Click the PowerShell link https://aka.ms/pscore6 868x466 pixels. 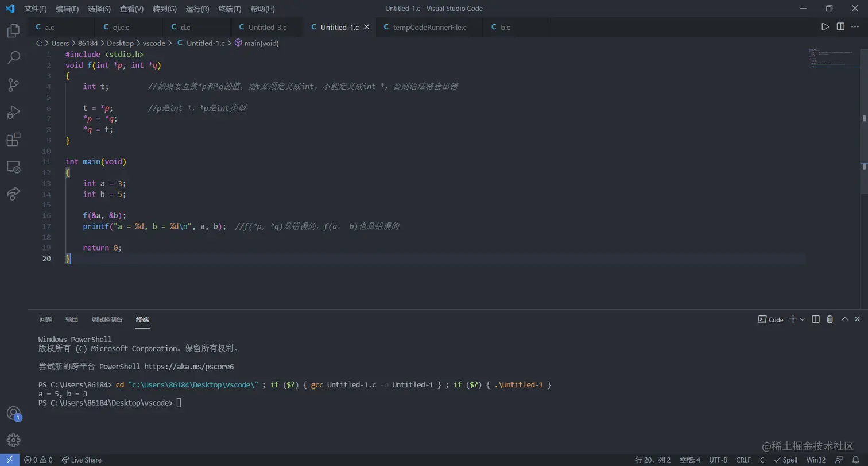[189, 366]
